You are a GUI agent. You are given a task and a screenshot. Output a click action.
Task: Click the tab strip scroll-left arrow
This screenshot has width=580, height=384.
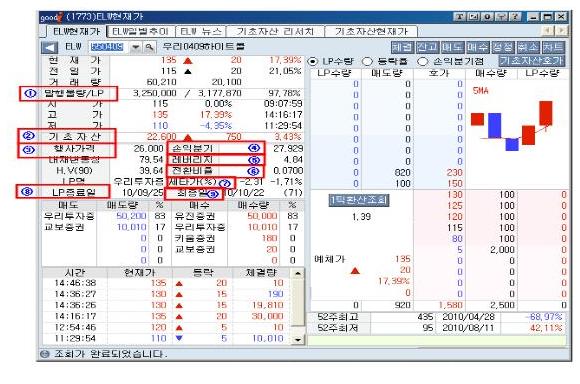pos(549,30)
